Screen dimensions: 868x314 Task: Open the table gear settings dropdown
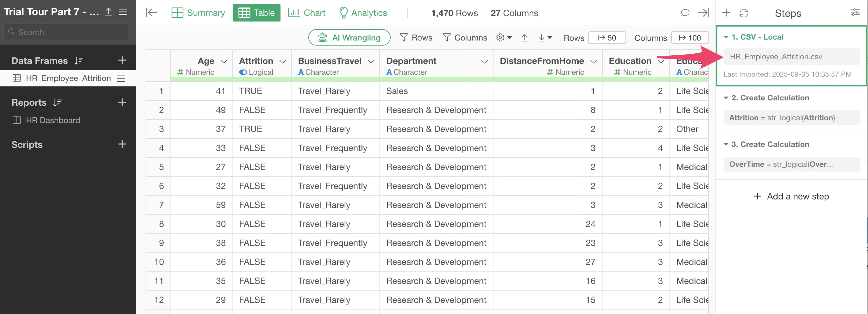[504, 37]
